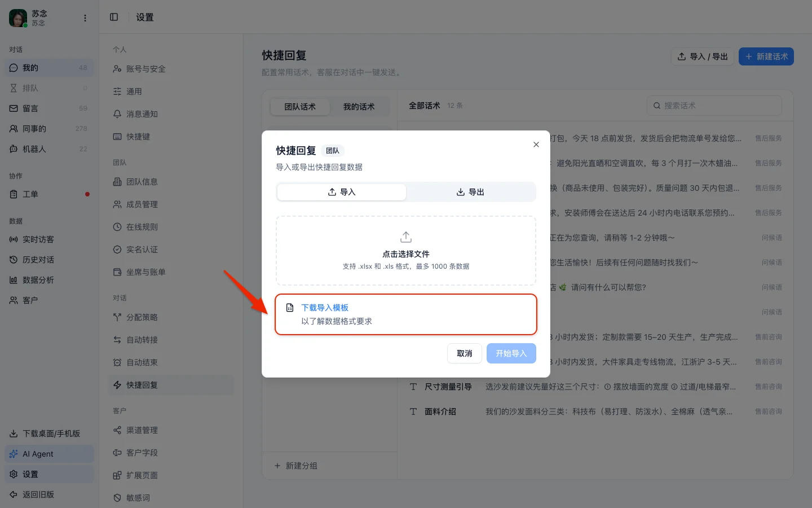Click the 导入 / 导出 button at top
812x508 pixels.
703,56
